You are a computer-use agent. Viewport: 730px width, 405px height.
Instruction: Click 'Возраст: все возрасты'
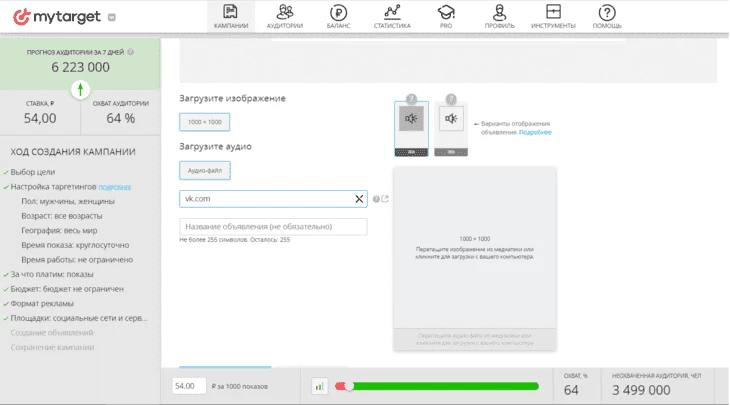point(62,216)
